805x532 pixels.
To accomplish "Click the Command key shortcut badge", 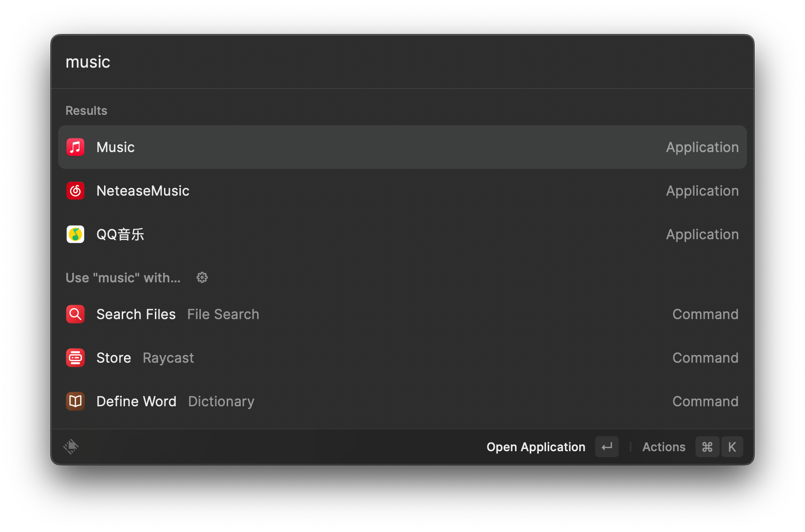I will tap(707, 447).
